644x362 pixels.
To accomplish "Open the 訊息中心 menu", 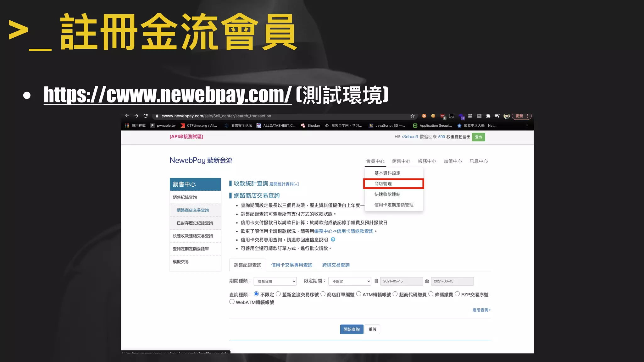I will coord(479,161).
